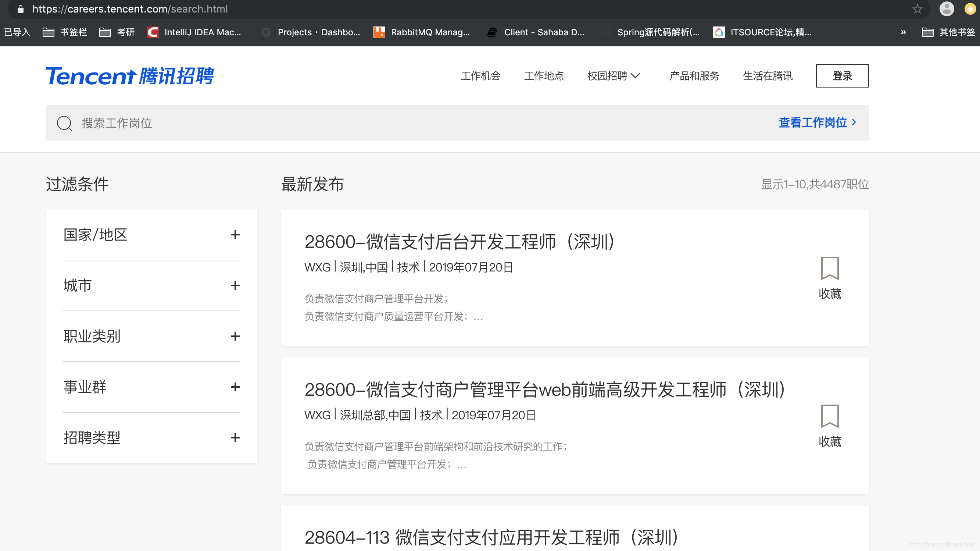
Task: Click 2019年07月20日 date of first job
Action: coord(471,267)
